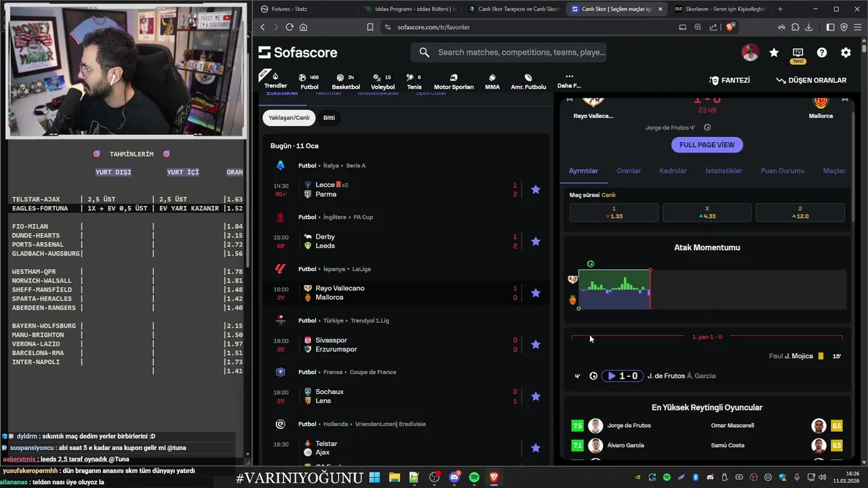Viewport: 868px width, 488px height.
Task: Toggle favorite star for Sivasspor vs Erzurumspor
Action: tap(536, 344)
